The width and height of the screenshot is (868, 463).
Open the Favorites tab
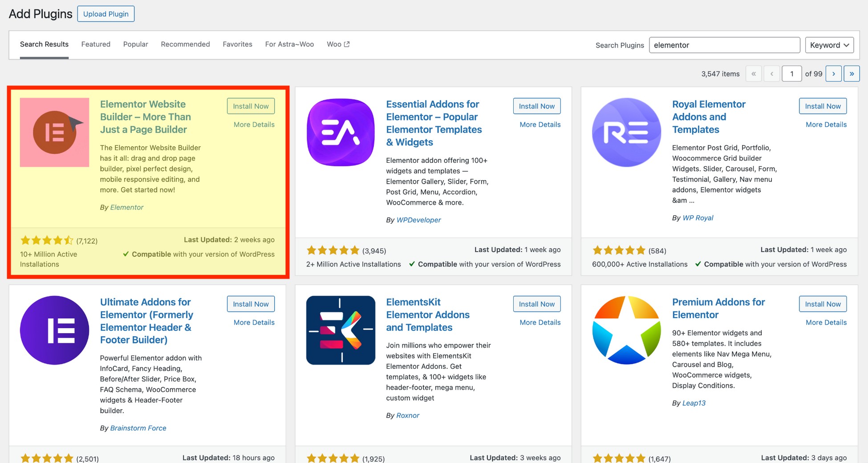[x=237, y=44]
